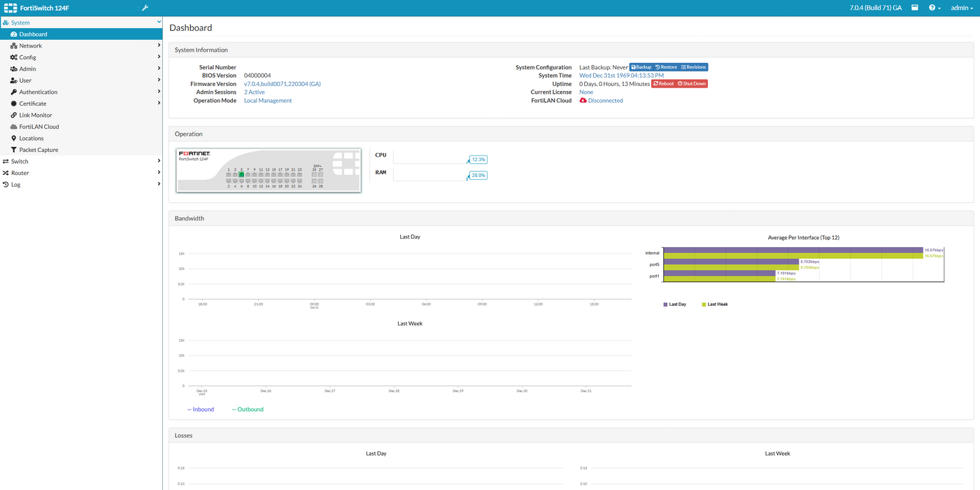Click the RAM 28.0% gauge
This screenshot has height=490, width=980.
(x=478, y=175)
